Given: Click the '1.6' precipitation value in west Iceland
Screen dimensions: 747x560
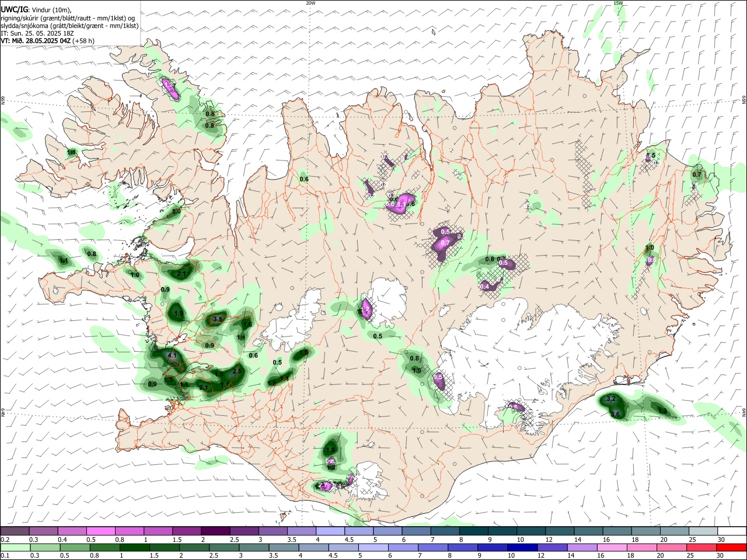Looking at the screenshot, I should coord(247,325).
